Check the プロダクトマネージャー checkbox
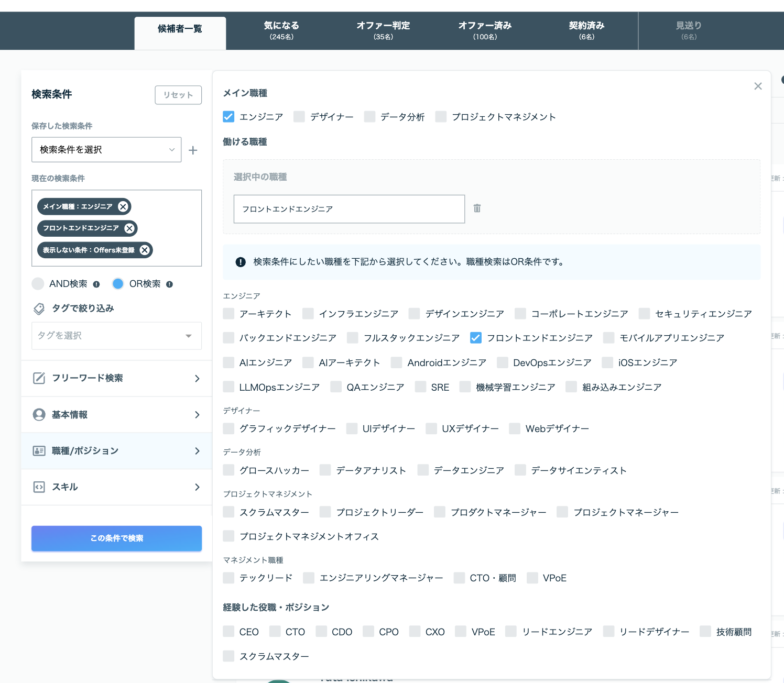Image resolution: width=784 pixels, height=683 pixels. (x=440, y=512)
